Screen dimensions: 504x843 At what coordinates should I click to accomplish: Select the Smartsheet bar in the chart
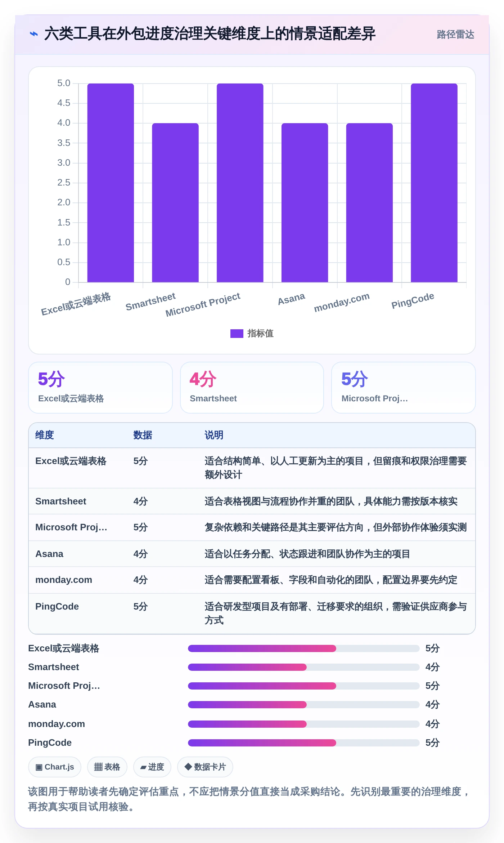click(x=175, y=202)
